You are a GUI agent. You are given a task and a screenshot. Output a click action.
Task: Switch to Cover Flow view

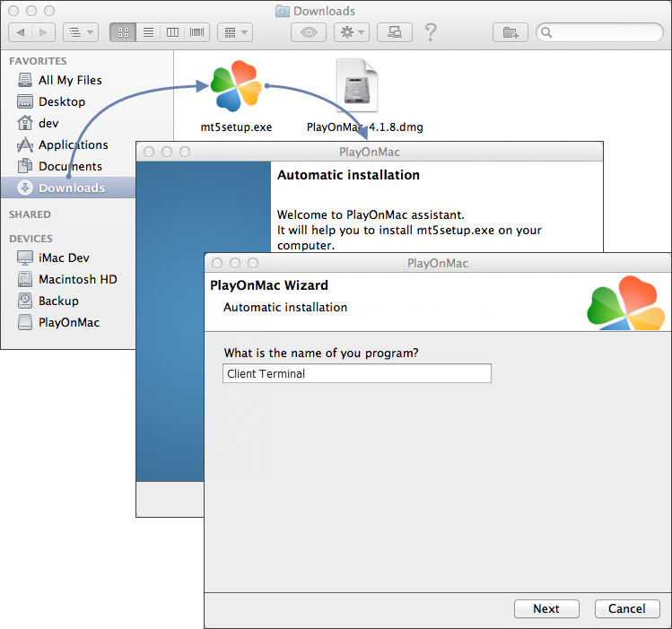[196, 32]
